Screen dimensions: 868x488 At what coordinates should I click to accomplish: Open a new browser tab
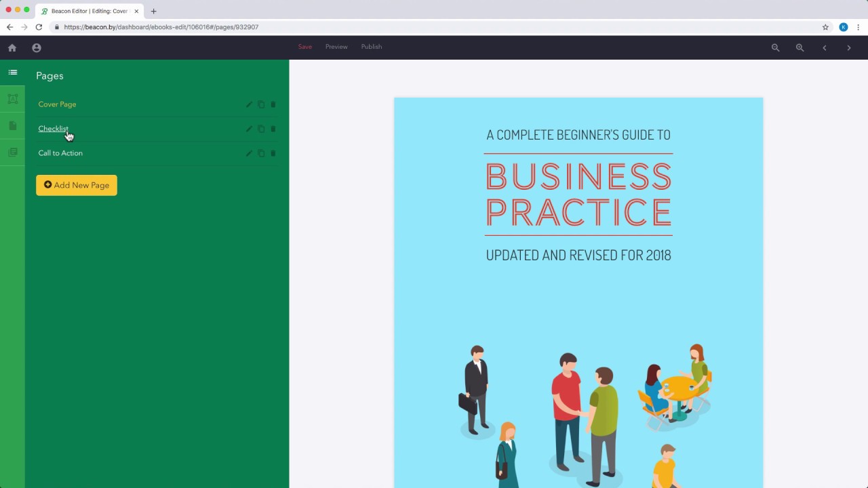click(153, 11)
